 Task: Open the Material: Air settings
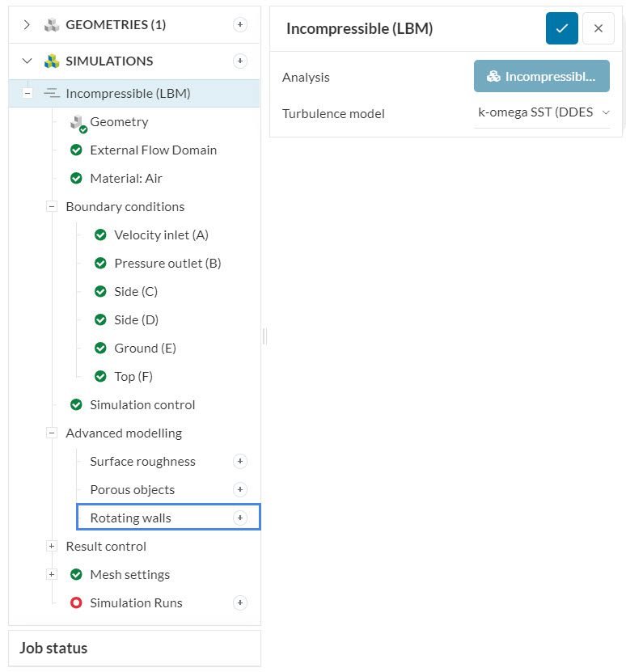[126, 178]
